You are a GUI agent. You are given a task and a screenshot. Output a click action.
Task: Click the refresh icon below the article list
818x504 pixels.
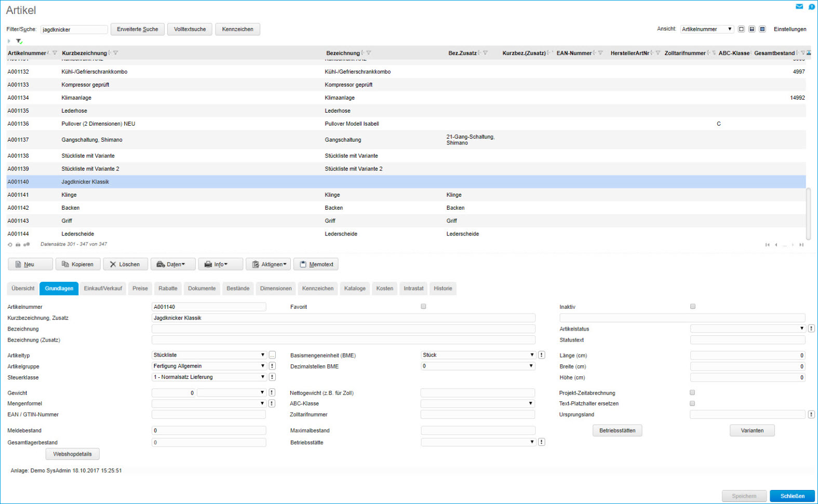[10, 244]
